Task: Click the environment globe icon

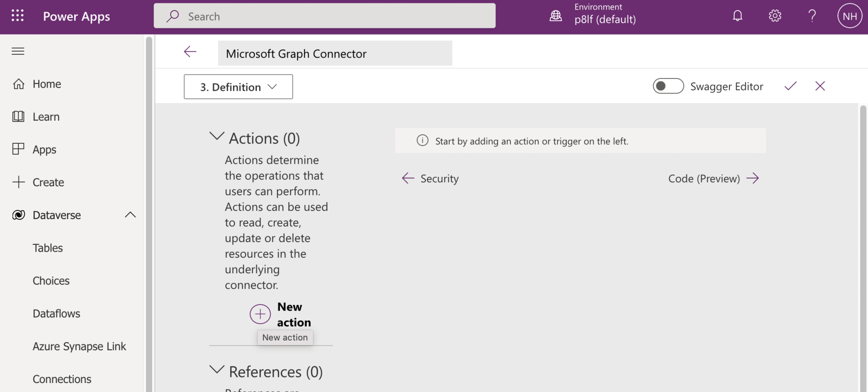Action: tap(556, 16)
